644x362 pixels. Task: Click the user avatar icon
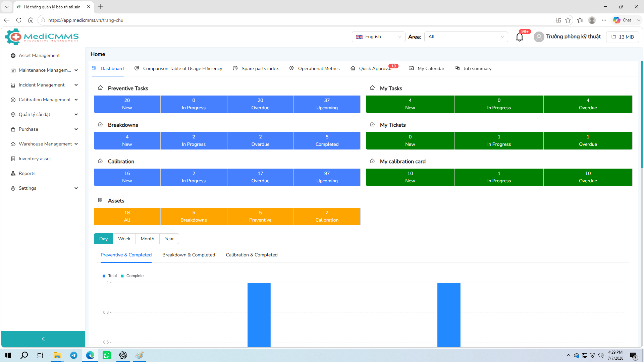pos(539,37)
